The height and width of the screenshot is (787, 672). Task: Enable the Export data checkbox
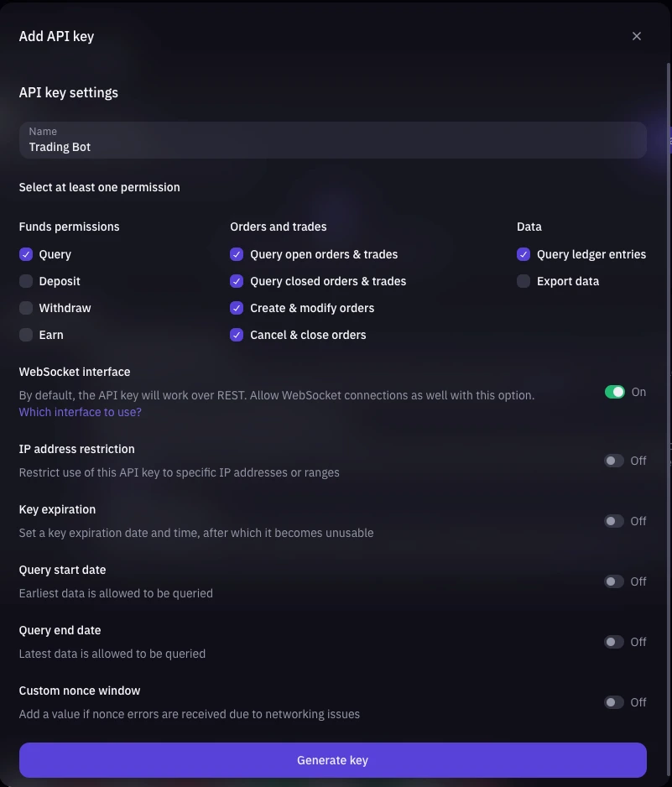click(x=524, y=281)
